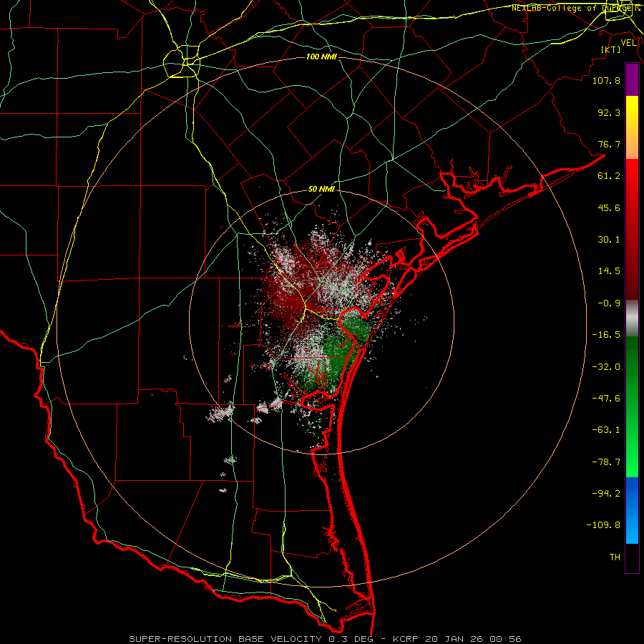Image resolution: width=644 pixels, height=644 pixels.
Task: Click the '100 NMI' range ring label
Action: (321, 57)
